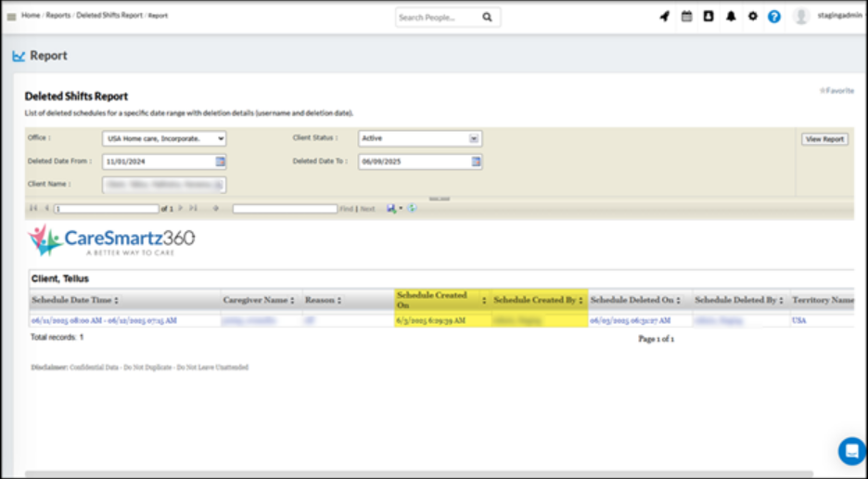Open the chat bubble widget

(852, 451)
